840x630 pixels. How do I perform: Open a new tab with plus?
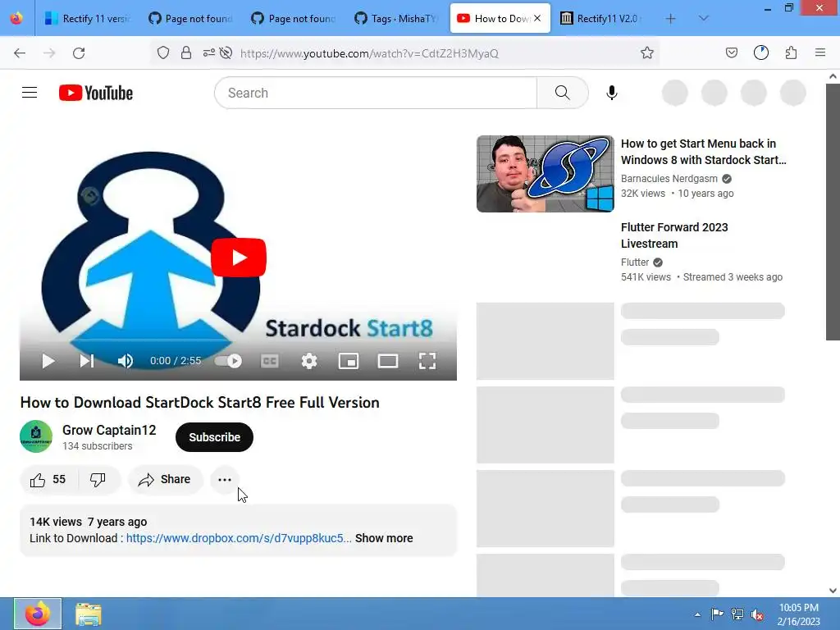click(671, 19)
